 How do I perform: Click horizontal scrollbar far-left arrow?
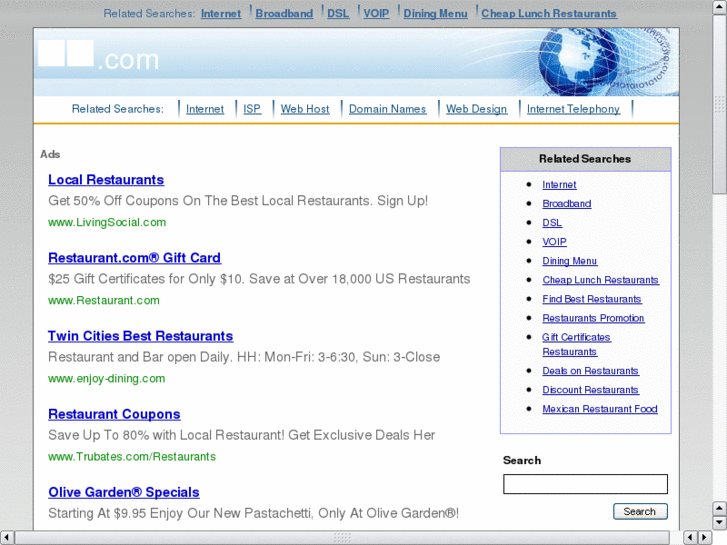tap(7, 538)
